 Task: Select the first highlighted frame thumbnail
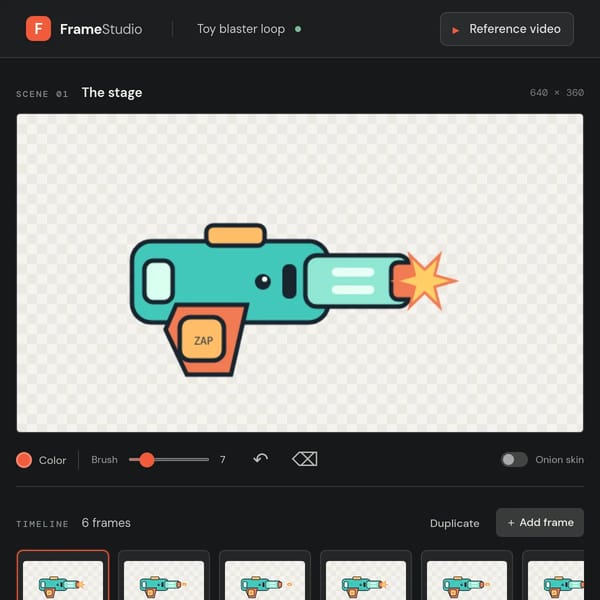point(63,575)
